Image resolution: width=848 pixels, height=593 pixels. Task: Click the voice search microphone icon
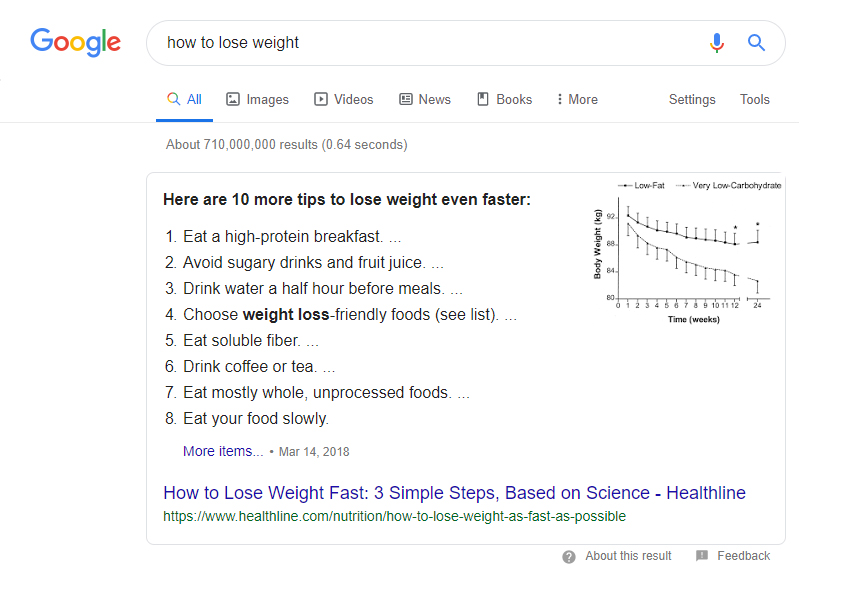pos(717,43)
